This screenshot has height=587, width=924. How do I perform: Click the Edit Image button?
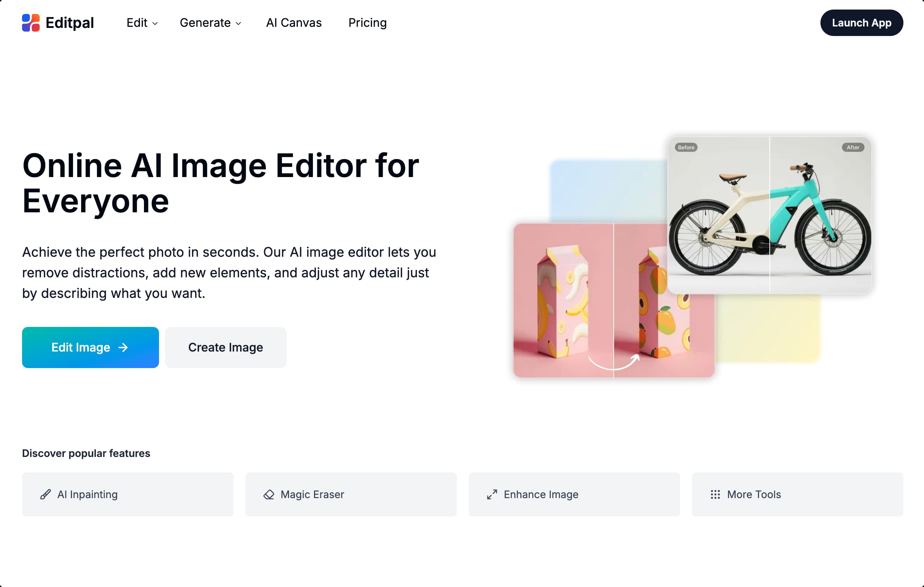90,347
